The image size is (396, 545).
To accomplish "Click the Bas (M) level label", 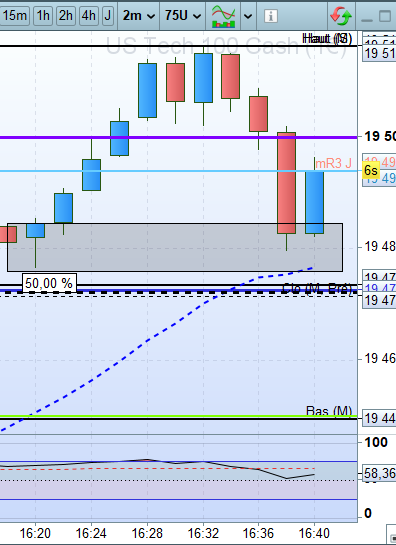I will (329, 411).
